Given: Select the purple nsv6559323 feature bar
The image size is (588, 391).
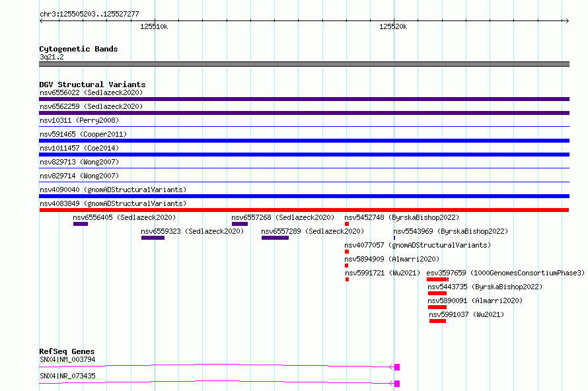Looking at the screenshot, I should coord(153,238).
